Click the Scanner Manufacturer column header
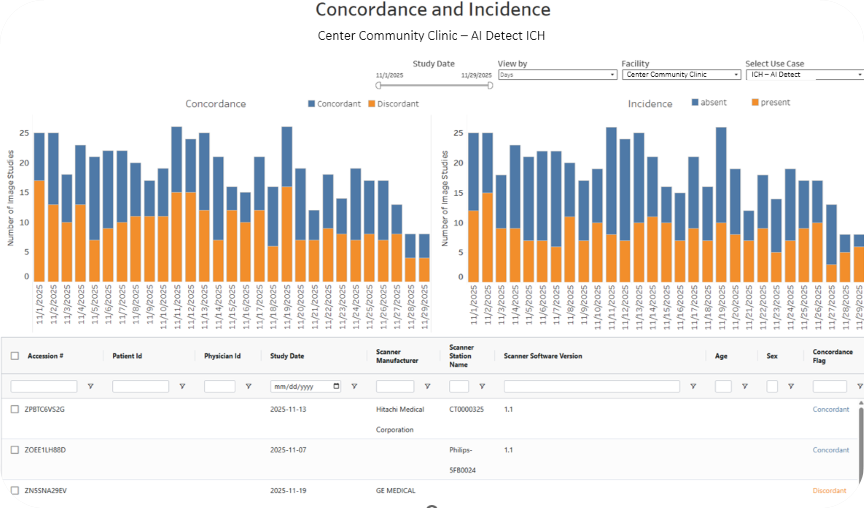The width and height of the screenshot is (864, 508). coord(395,355)
